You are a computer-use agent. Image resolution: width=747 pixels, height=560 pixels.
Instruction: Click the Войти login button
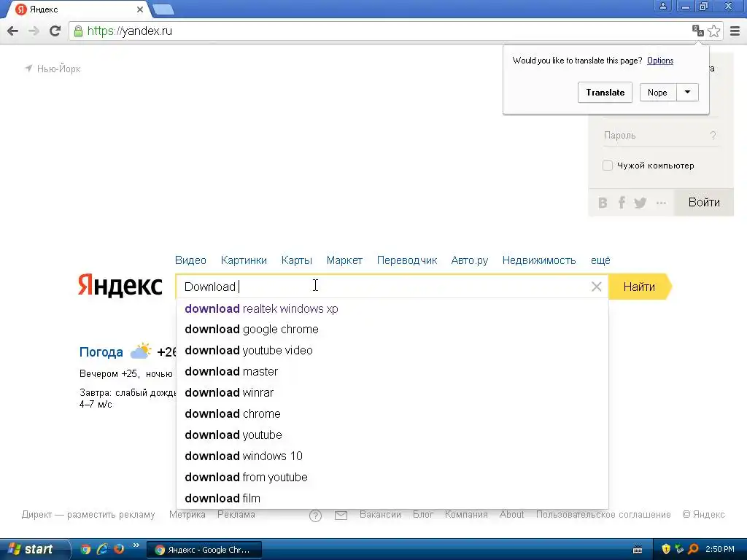(x=704, y=203)
